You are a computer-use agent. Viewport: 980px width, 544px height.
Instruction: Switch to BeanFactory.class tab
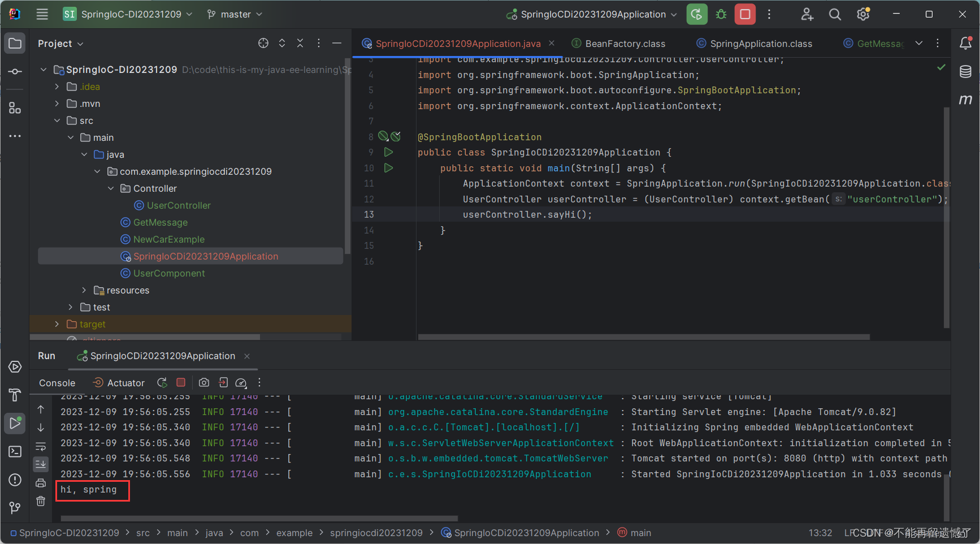pyautogui.click(x=619, y=44)
